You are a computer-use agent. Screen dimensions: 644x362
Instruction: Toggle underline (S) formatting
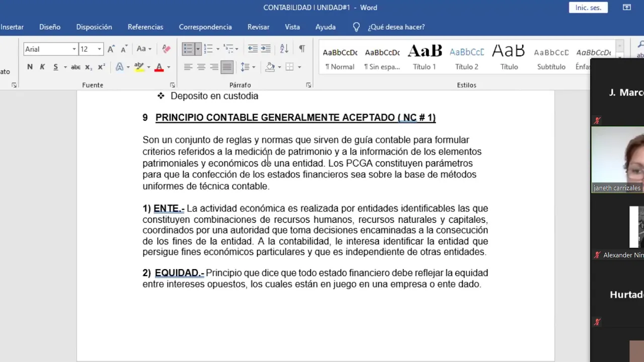coord(55,67)
